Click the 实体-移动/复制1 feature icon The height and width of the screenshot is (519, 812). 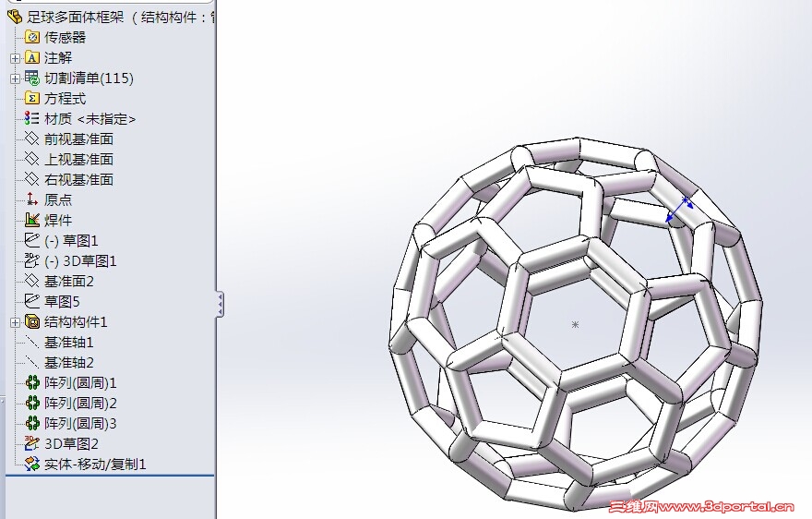pyautogui.click(x=32, y=464)
